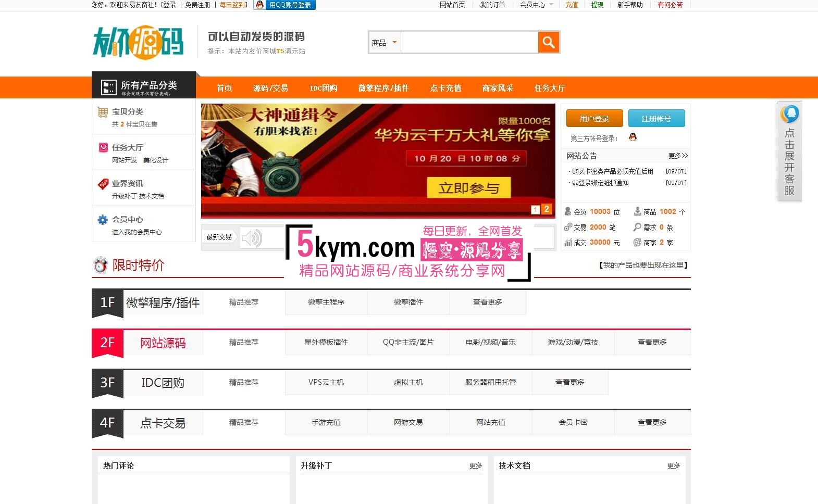Screen dimensions: 818x504
Task: Click the 商品 download icon in stats
Action: click(x=637, y=211)
